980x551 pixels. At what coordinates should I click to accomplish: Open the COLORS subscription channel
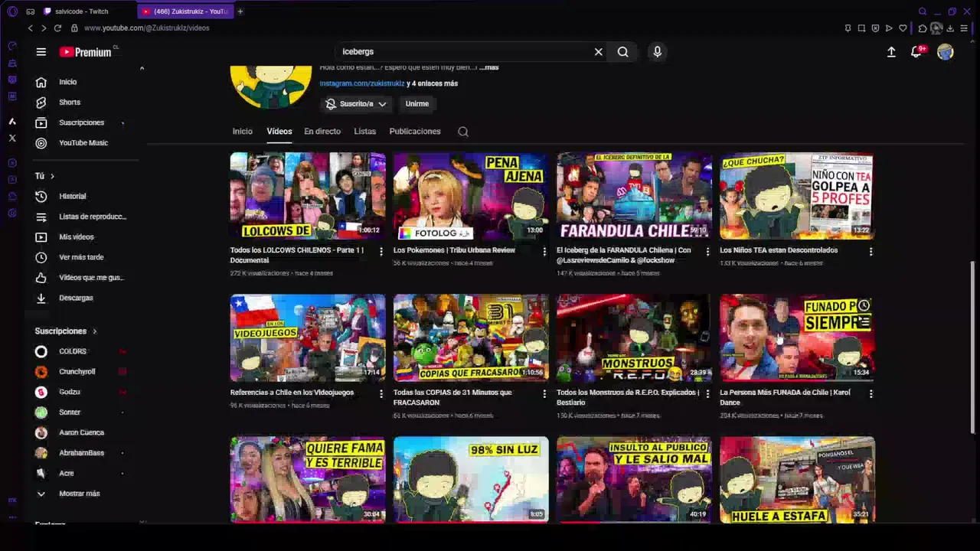tap(73, 351)
